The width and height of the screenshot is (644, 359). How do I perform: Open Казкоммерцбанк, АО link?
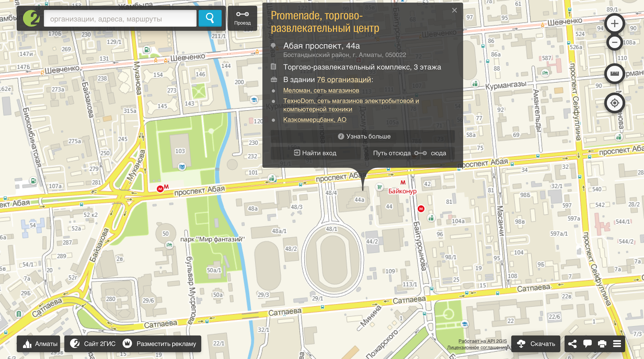pyautogui.click(x=315, y=120)
